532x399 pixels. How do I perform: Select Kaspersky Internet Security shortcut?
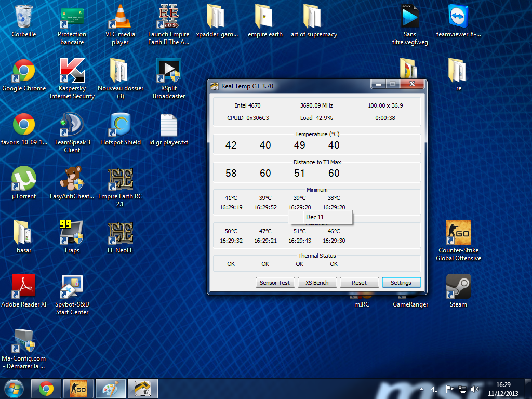(72, 72)
